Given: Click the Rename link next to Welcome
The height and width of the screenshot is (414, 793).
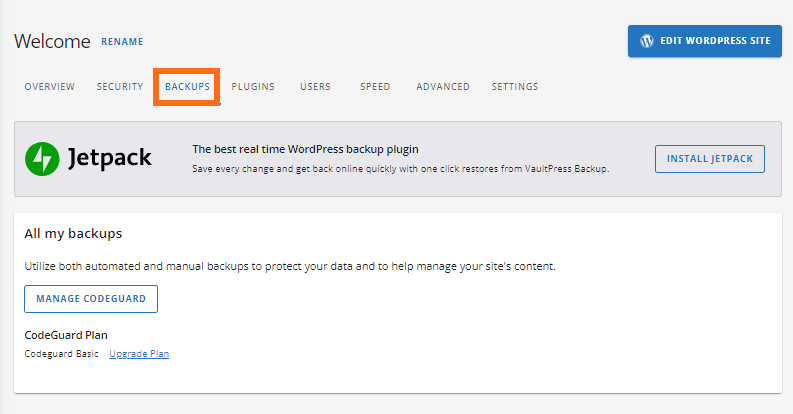Looking at the screenshot, I should coord(122,41).
